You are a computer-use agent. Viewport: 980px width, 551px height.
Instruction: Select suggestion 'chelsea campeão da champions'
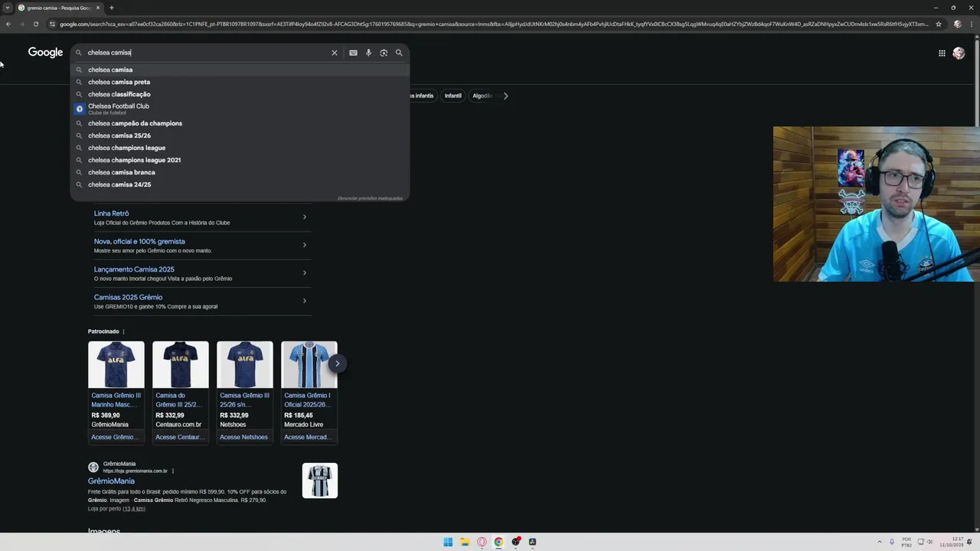pos(240,123)
